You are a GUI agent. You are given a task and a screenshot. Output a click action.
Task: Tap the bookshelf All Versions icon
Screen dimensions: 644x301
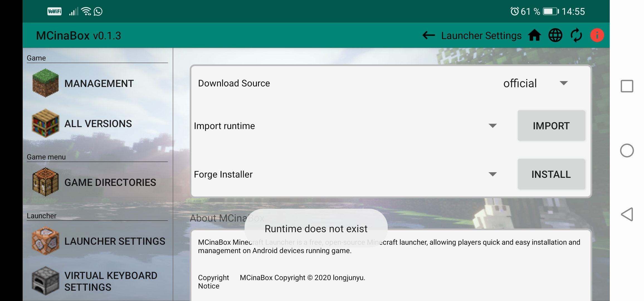tap(45, 123)
